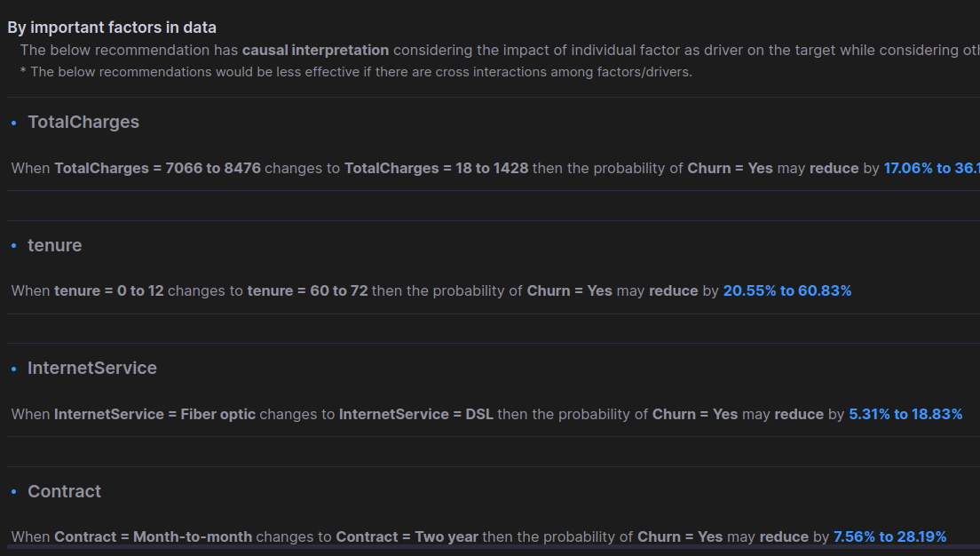This screenshot has width=980, height=556.
Task: Click 'tenure = 60 to 72' target text
Action: coord(307,290)
